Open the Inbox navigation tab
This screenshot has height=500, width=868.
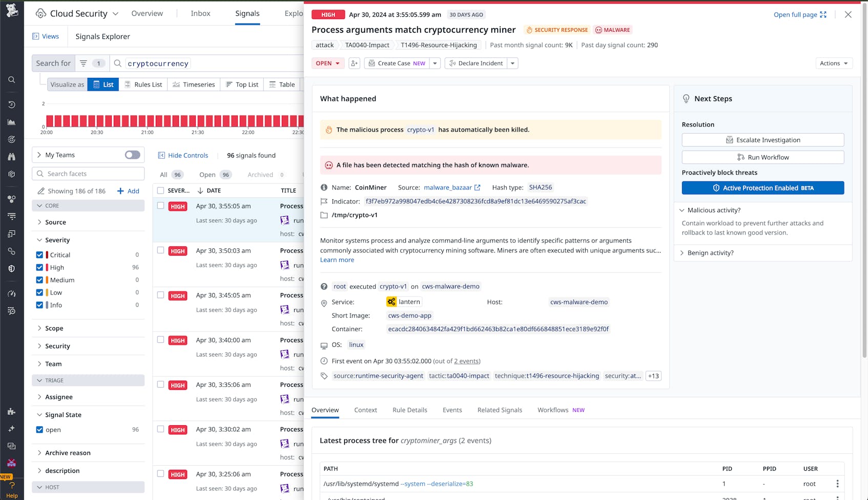(x=200, y=13)
